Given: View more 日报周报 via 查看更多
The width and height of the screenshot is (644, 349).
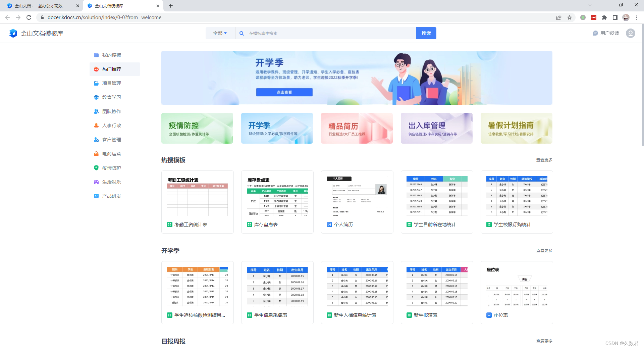Looking at the screenshot, I should click(x=544, y=341).
